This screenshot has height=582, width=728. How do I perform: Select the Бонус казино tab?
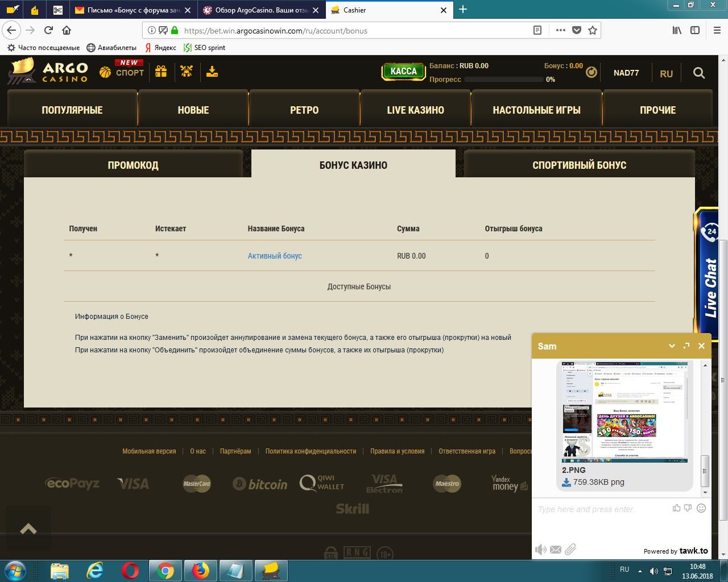coord(353,164)
